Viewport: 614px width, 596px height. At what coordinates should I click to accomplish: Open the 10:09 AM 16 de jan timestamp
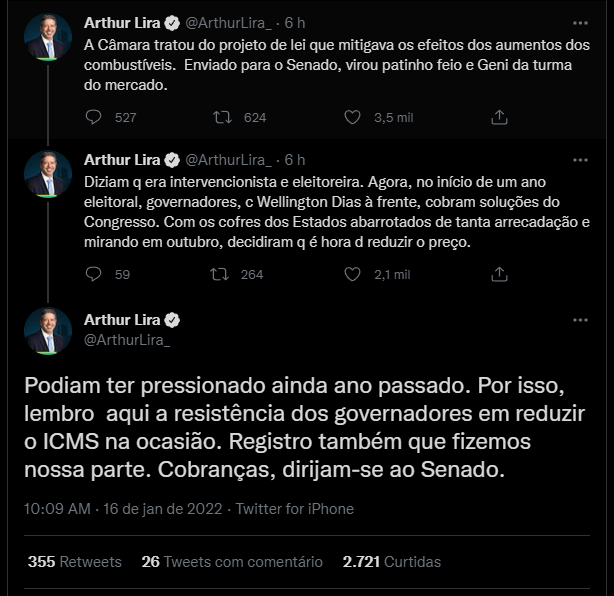tap(123, 509)
